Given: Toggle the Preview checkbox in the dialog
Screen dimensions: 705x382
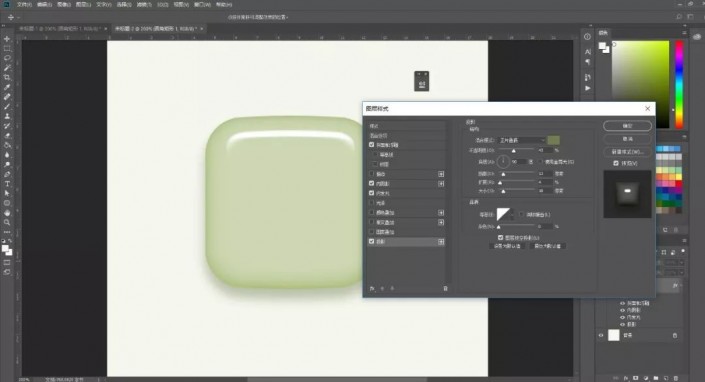Looking at the screenshot, I should coord(616,163).
